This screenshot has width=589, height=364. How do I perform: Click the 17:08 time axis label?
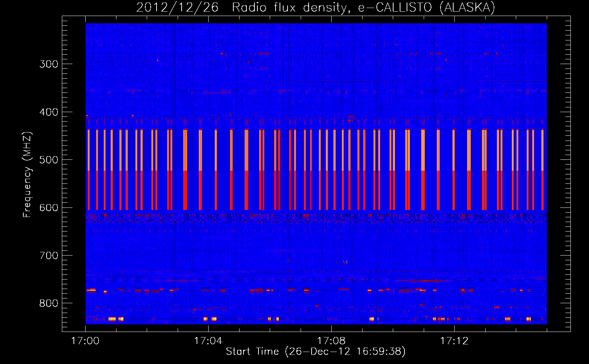[x=331, y=341]
